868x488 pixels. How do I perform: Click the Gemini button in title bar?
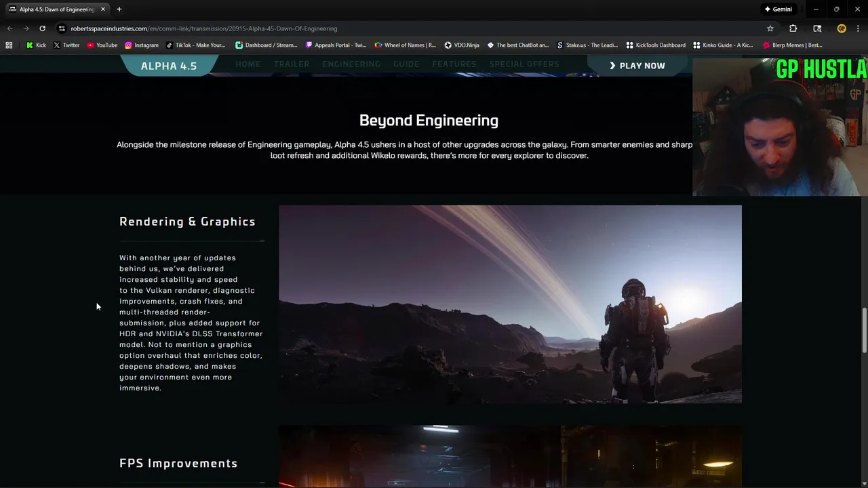tap(778, 9)
